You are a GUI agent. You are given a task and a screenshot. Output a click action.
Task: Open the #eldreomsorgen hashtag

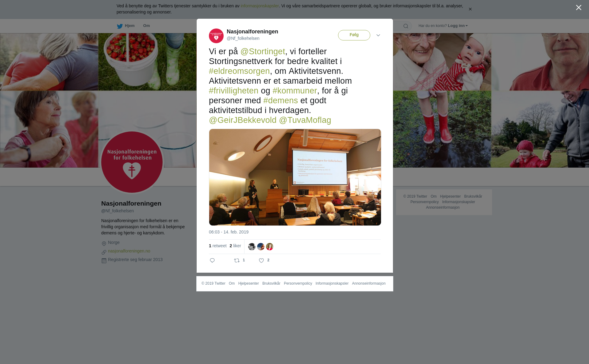pyautogui.click(x=239, y=71)
